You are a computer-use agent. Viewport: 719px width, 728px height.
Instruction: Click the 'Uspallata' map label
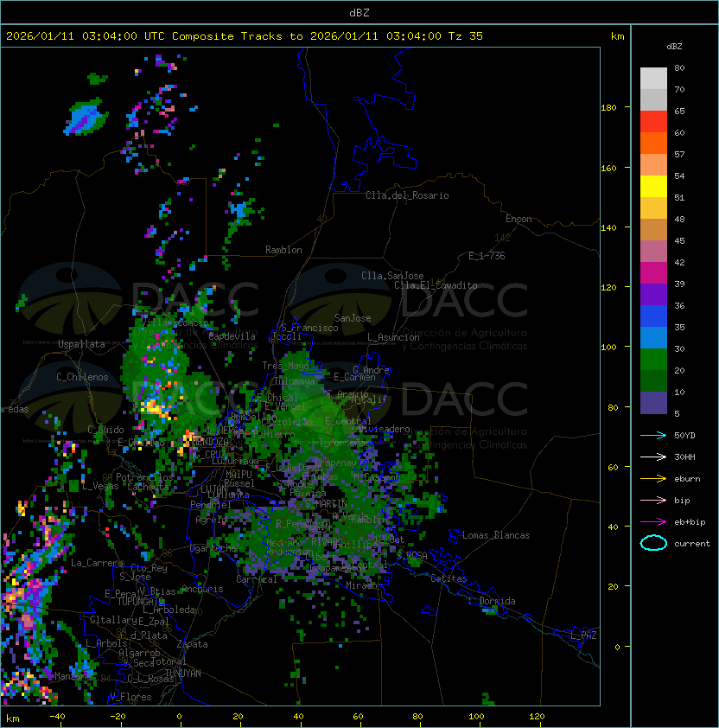[x=81, y=344]
